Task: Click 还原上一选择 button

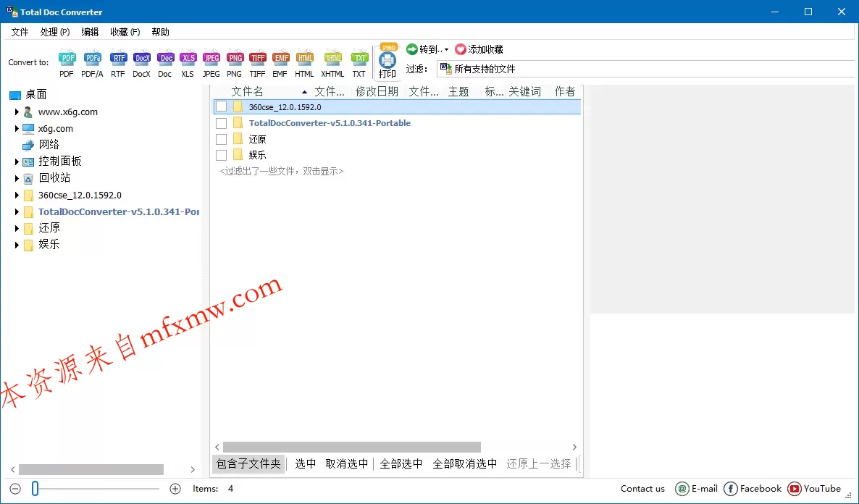Action: [539, 464]
